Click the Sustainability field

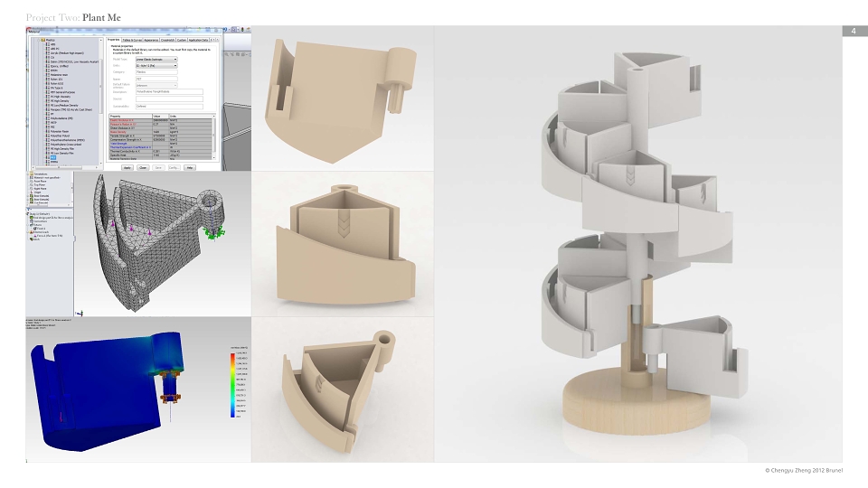tap(169, 107)
